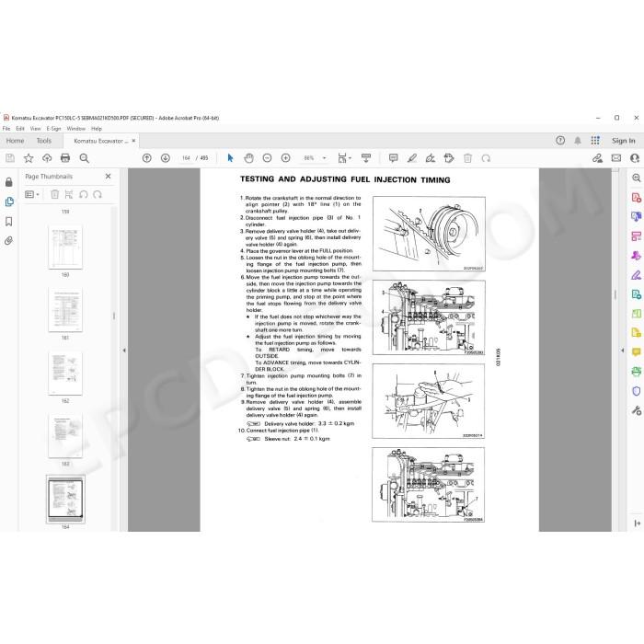Switch to the Tools tab
The image size is (644, 644).
(44, 141)
